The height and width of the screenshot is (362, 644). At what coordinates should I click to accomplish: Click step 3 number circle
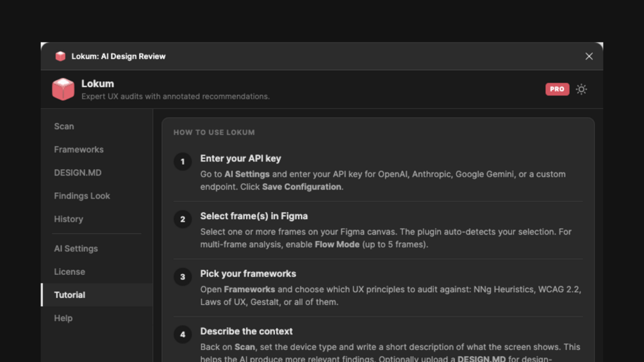(183, 277)
